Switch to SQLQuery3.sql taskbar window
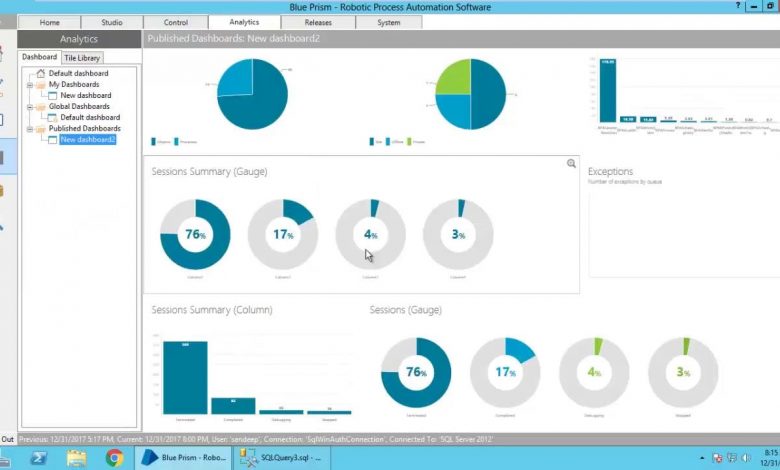The height and width of the screenshot is (470, 780). (282, 458)
